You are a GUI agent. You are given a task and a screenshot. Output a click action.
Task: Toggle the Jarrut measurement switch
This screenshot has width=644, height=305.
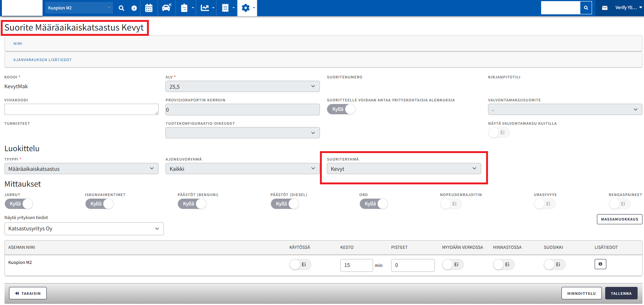pos(19,204)
